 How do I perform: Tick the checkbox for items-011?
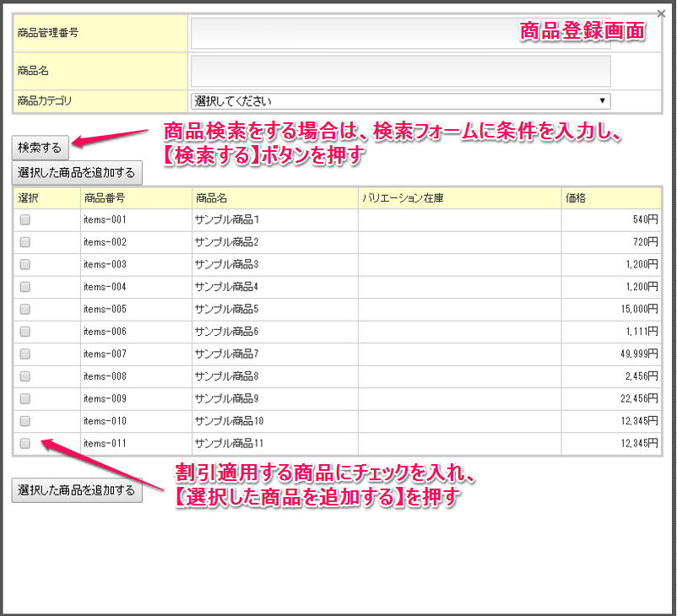25,443
